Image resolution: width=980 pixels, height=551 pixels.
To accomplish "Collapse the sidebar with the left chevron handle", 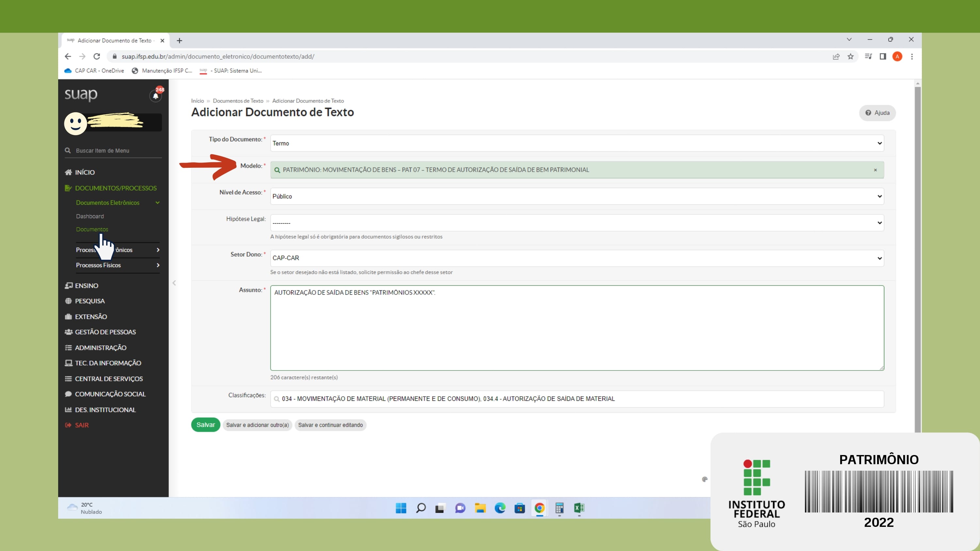I will pyautogui.click(x=174, y=283).
